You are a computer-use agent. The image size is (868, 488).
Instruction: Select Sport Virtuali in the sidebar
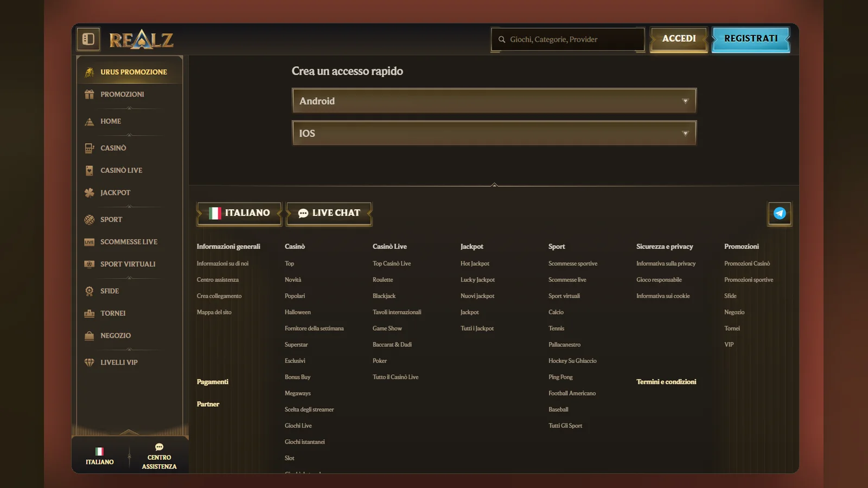[128, 264]
